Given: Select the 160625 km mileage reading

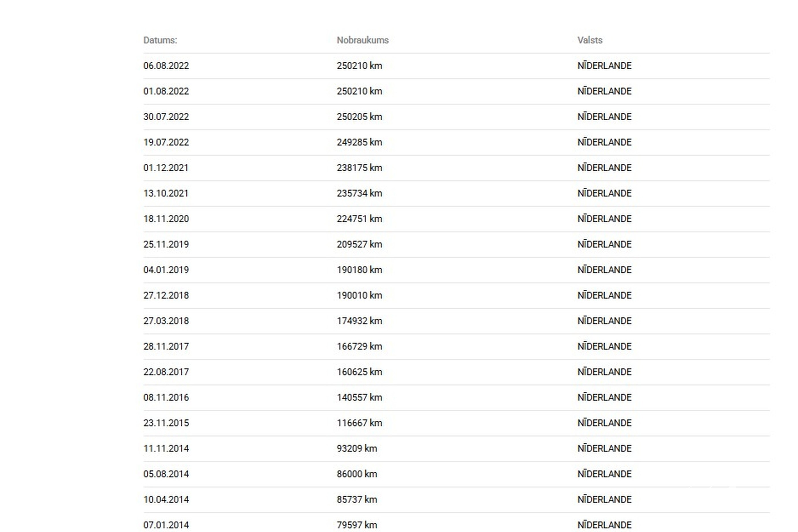Looking at the screenshot, I should coord(359,372).
